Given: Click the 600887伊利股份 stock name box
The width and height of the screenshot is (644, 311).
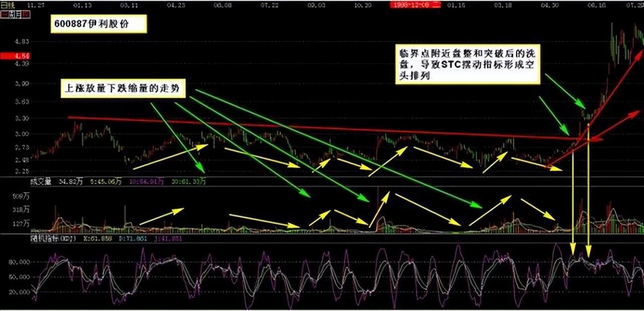Looking at the screenshot, I should (x=99, y=25).
